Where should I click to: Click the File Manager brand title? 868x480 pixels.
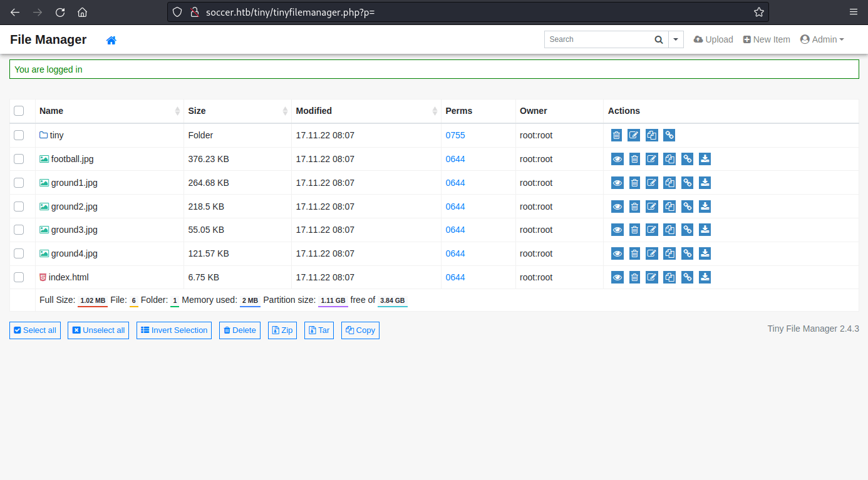point(48,39)
